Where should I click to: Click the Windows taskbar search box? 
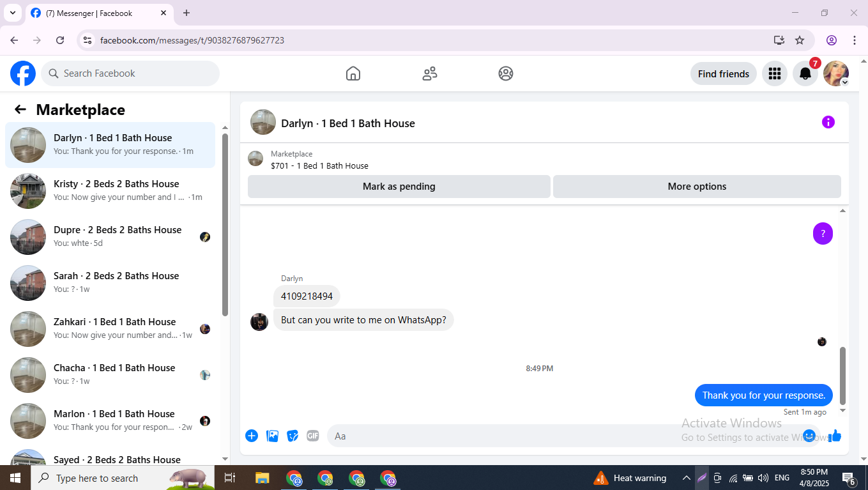[x=123, y=478]
